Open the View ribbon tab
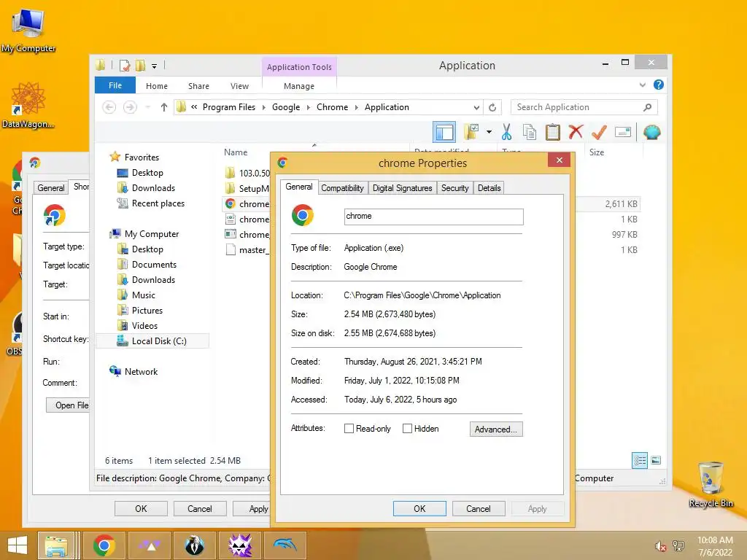 pyautogui.click(x=239, y=86)
